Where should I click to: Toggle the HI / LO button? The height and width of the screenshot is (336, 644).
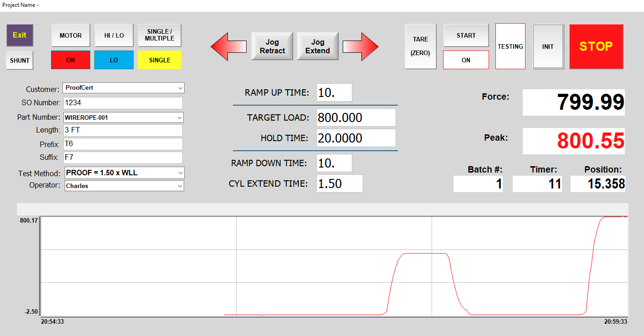click(114, 36)
